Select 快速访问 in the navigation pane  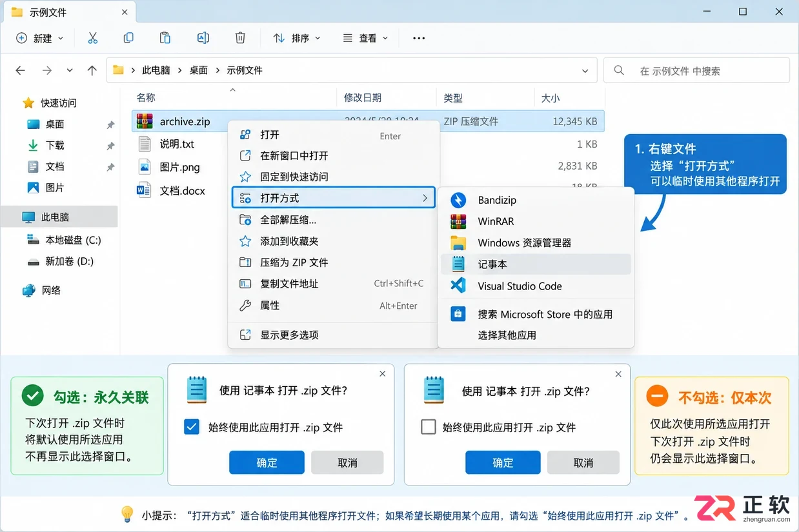click(59, 103)
